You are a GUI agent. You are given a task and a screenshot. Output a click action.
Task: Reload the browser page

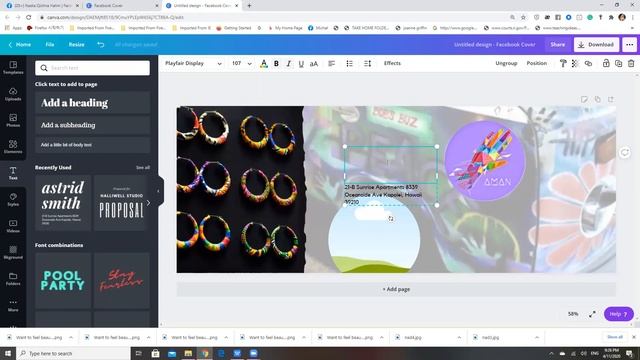[x=29, y=17]
